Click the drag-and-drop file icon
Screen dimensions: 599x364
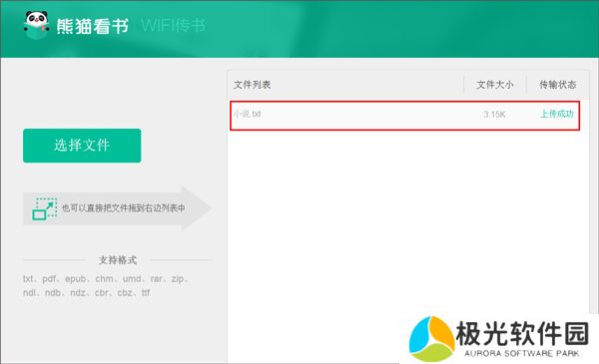coord(45,208)
